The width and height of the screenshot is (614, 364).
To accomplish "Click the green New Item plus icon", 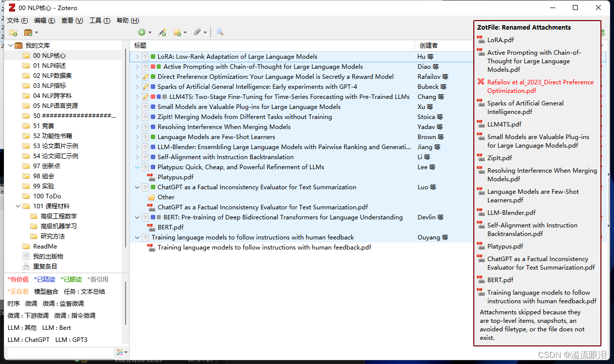I will click(142, 33).
